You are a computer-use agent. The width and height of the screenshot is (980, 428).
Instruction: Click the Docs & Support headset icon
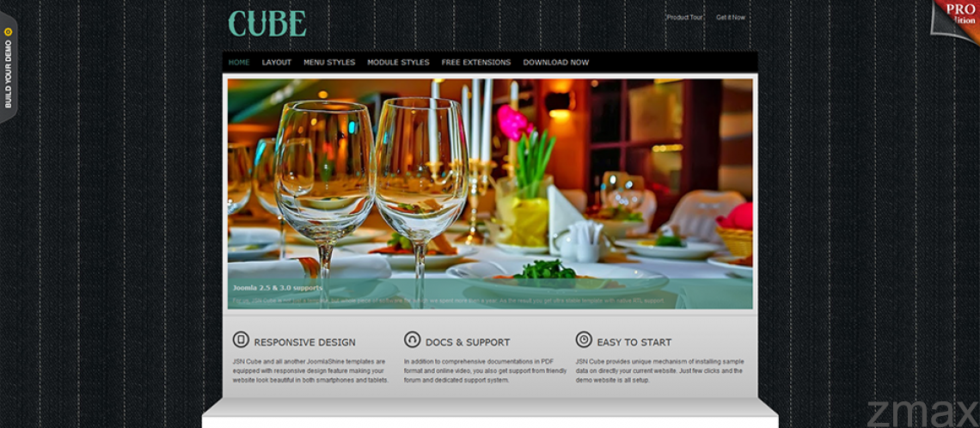coord(412,339)
